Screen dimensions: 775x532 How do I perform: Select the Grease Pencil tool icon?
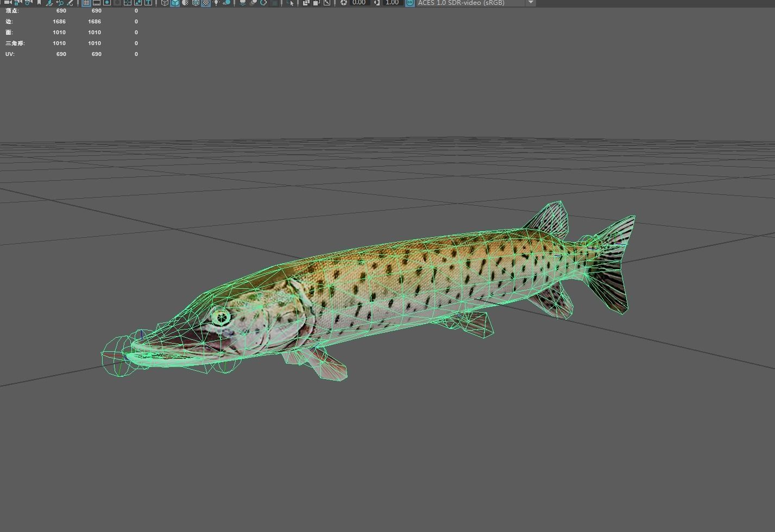(70, 3)
